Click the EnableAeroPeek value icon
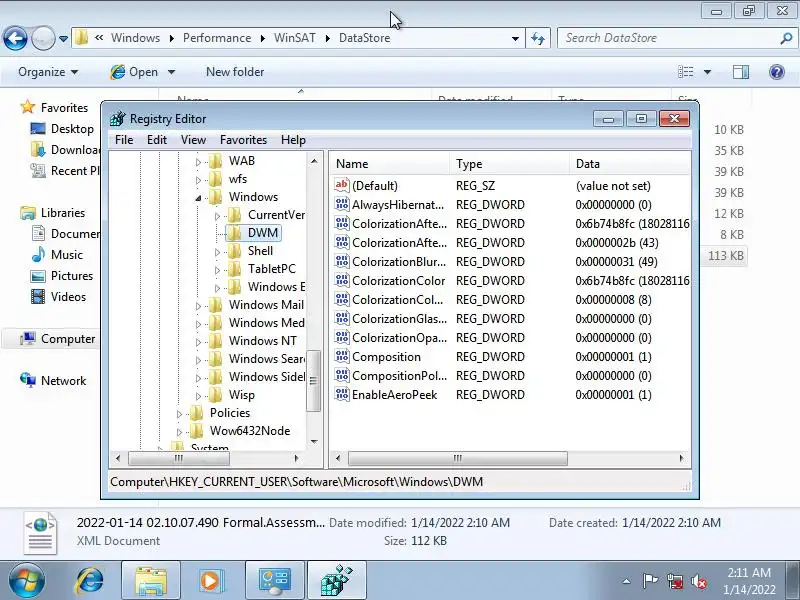The width and height of the screenshot is (800, 600). point(342,394)
